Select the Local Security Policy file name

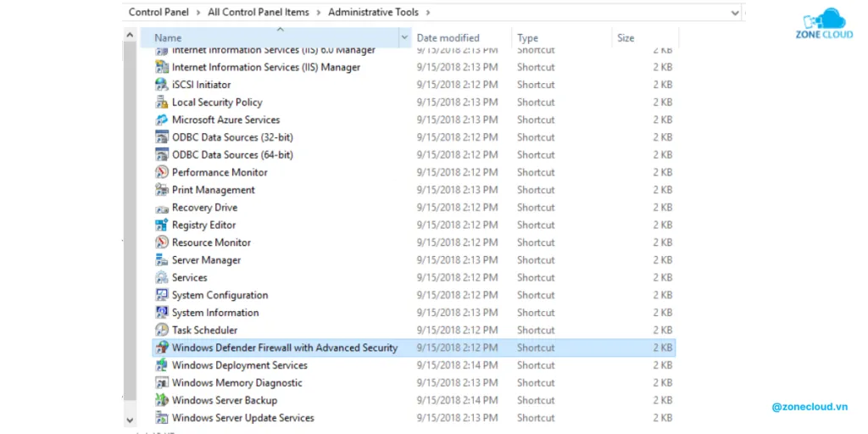217,103
